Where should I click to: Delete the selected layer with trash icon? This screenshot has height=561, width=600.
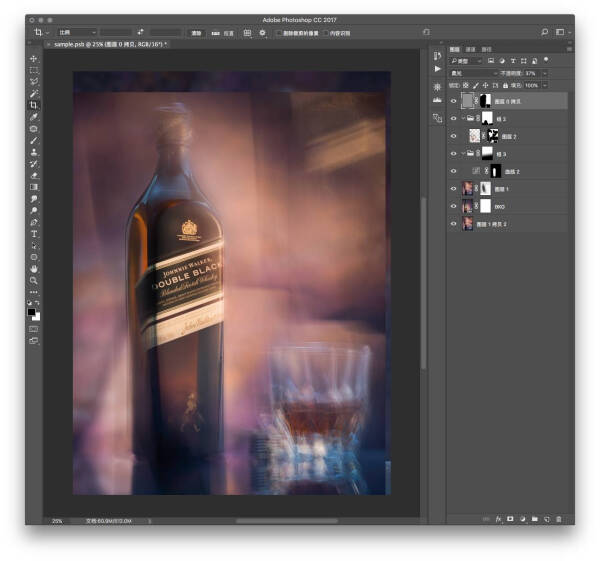coord(559,519)
